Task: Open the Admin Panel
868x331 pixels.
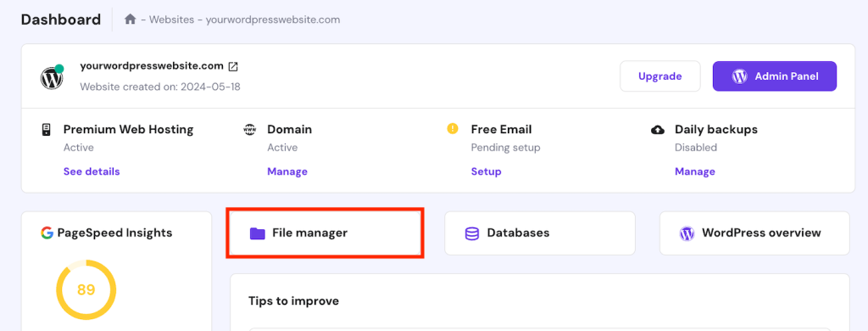Action: (775, 76)
